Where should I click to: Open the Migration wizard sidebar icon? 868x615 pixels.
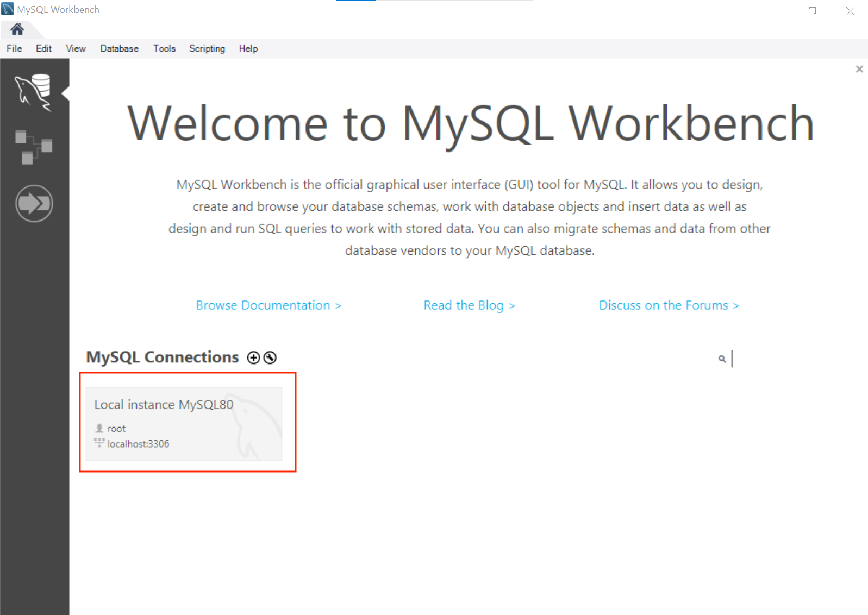click(x=34, y=204)
